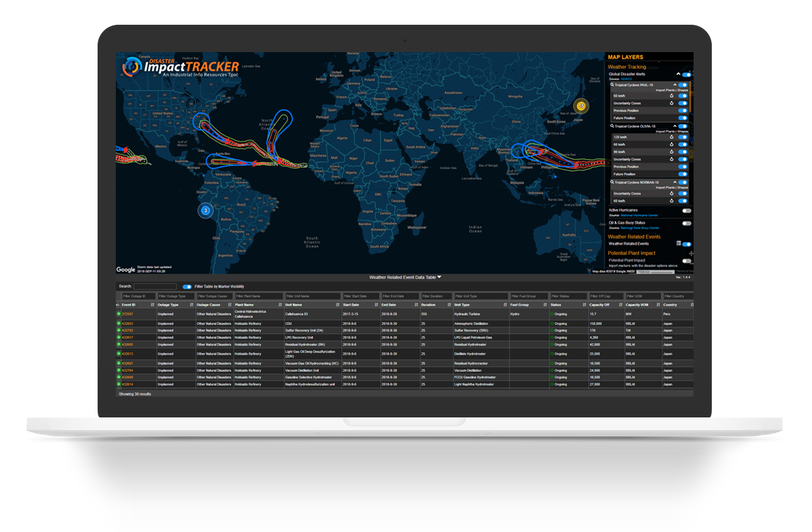Expand Potential Plant Impact plus sign
The width and height of the screenshot is (812, 532).
click(691, 253)
